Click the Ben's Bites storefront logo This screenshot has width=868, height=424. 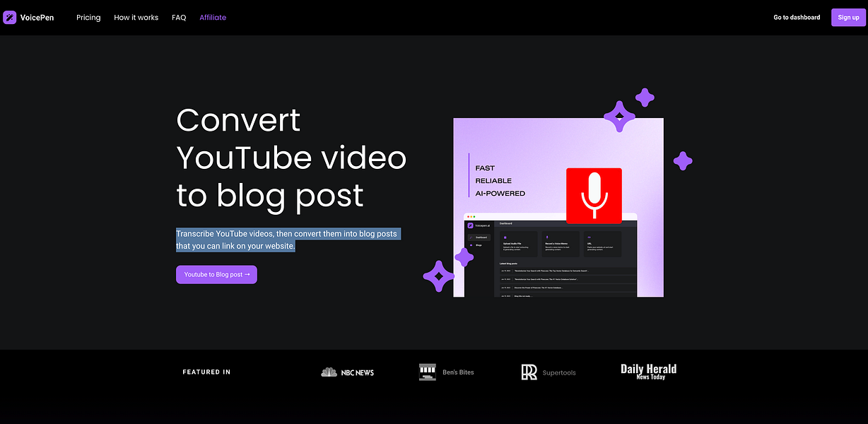[427, 372]
